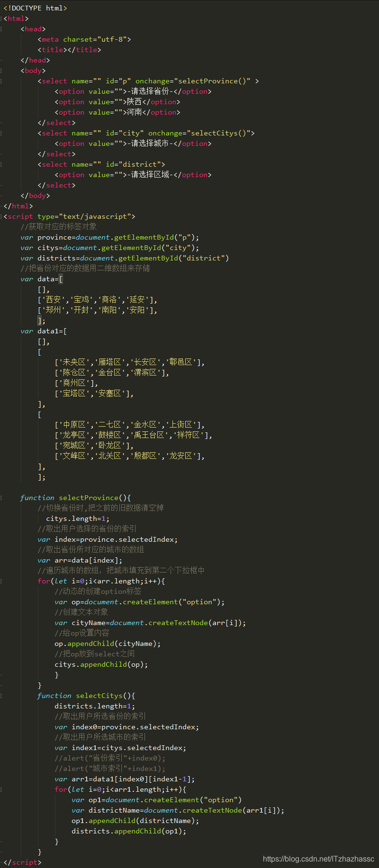Click the meta charset="utf-8" tag
The image size is (379, 868).
[x=84, y=39]
